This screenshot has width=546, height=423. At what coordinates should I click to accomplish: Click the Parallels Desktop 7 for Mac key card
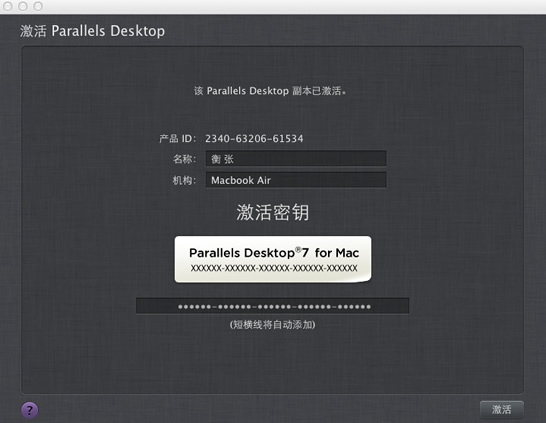(x=273, y=259)
